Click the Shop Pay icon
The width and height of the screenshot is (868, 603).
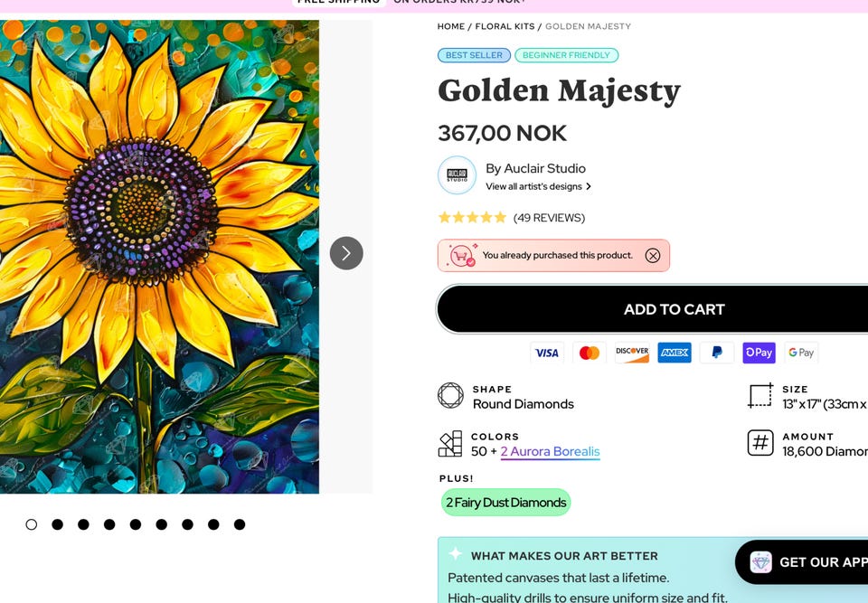click(759, 353)
